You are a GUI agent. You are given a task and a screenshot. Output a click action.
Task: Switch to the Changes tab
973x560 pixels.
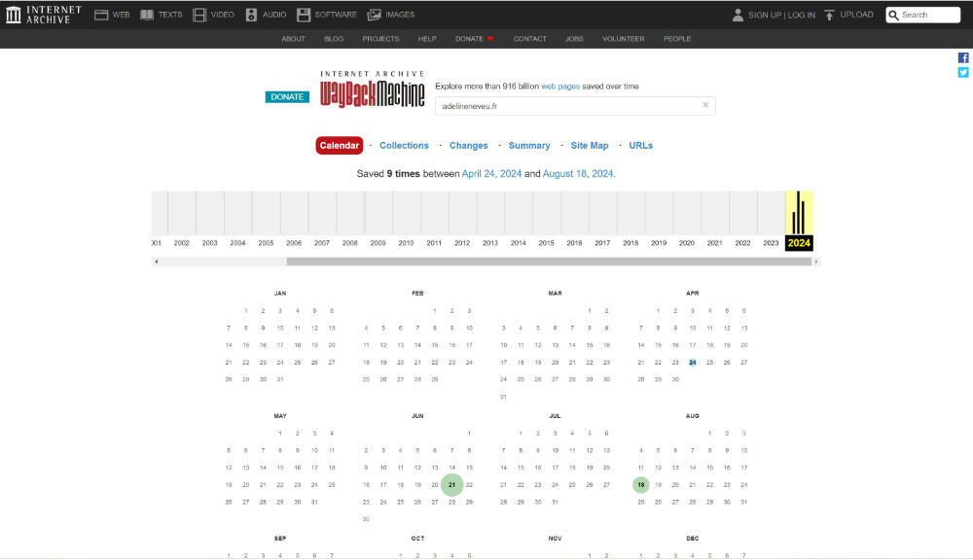point(469,145)
